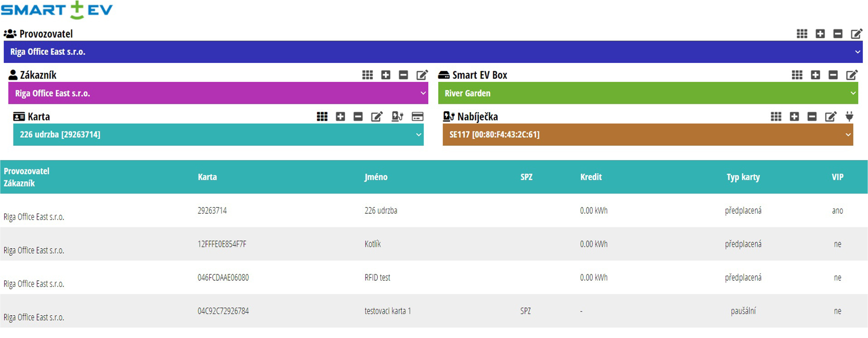Click the name RFID test
The width and height of the screenshot is (868, 338).
[377, 278]
